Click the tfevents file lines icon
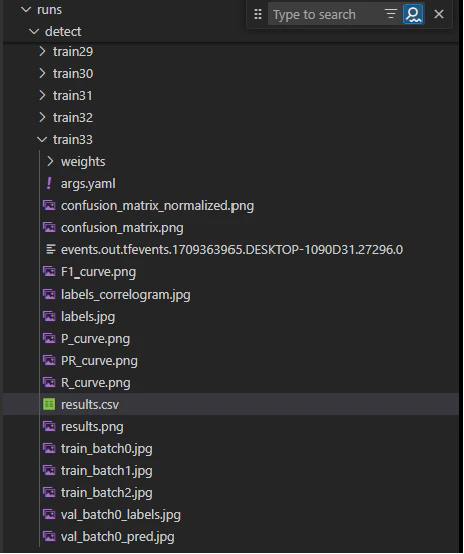 pos(51,249)
